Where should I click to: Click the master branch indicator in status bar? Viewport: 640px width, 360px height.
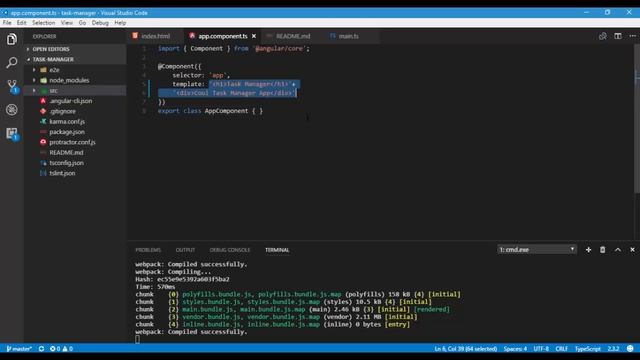(19, 349)
